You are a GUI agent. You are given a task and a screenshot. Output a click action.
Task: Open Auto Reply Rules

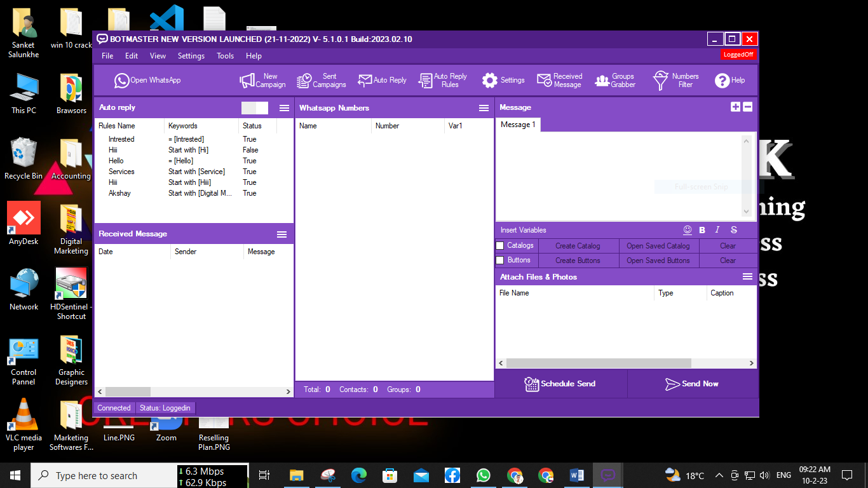coord(443,80)
